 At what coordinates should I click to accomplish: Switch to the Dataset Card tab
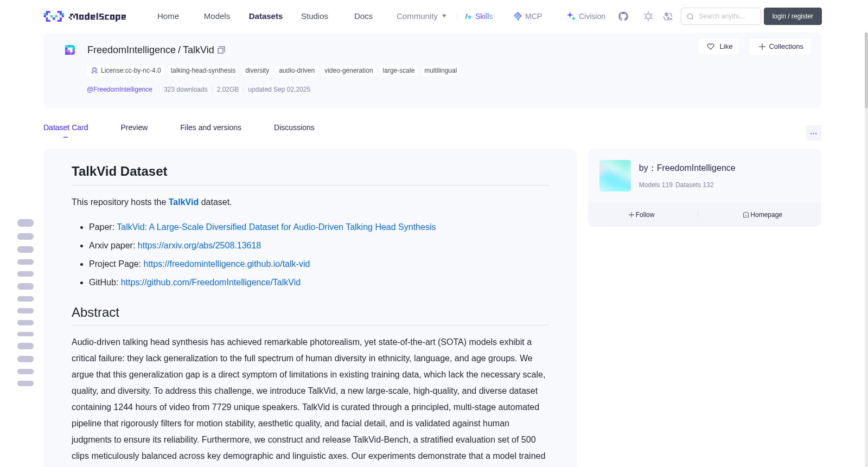tap(66, 127)
